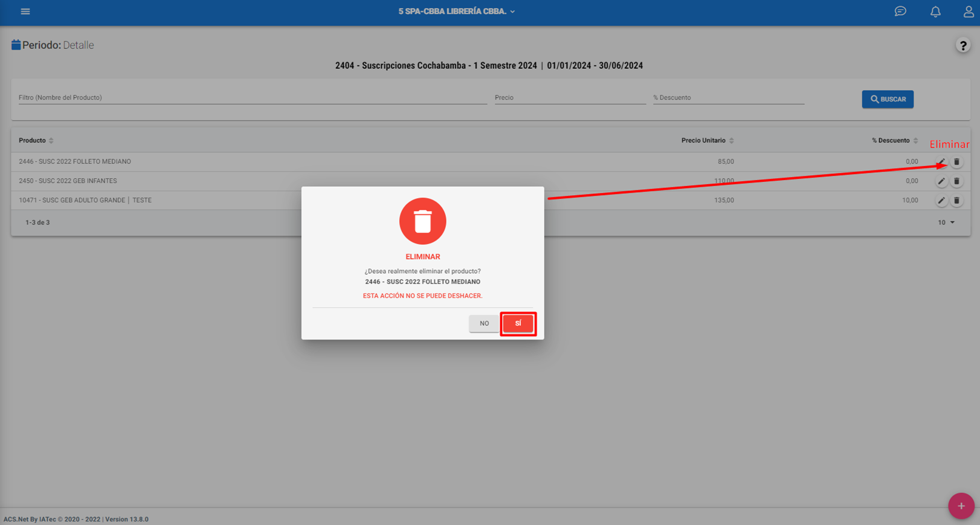This screenshot has height=525, width=980.
Task: Click the 2404 - Suscripciones Cochabamba period title
Action: (x=489, y=66)
